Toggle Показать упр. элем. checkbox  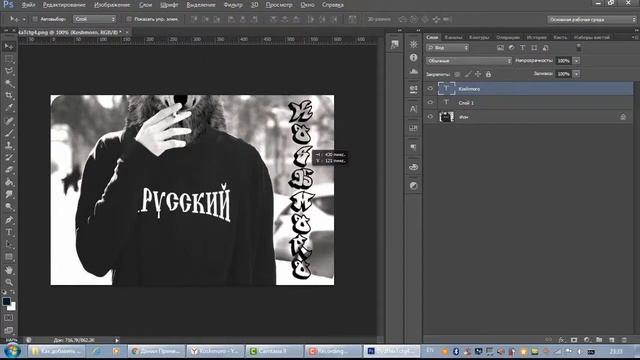pyautogui.click(x=129, y=19)
